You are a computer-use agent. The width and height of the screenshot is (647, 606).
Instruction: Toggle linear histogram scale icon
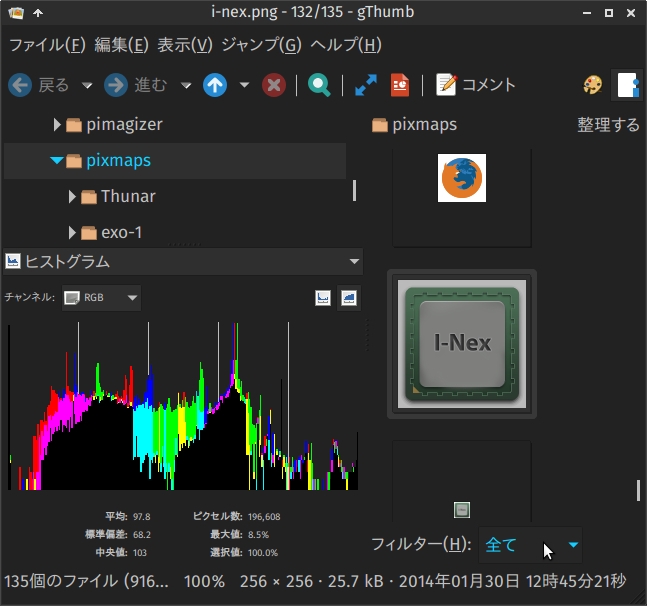point(323,298)
